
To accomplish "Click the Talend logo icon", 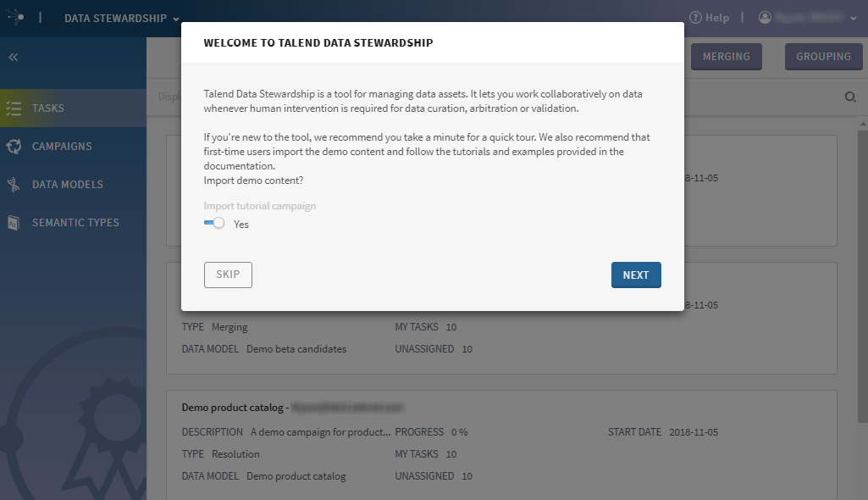I will (15, 17).
